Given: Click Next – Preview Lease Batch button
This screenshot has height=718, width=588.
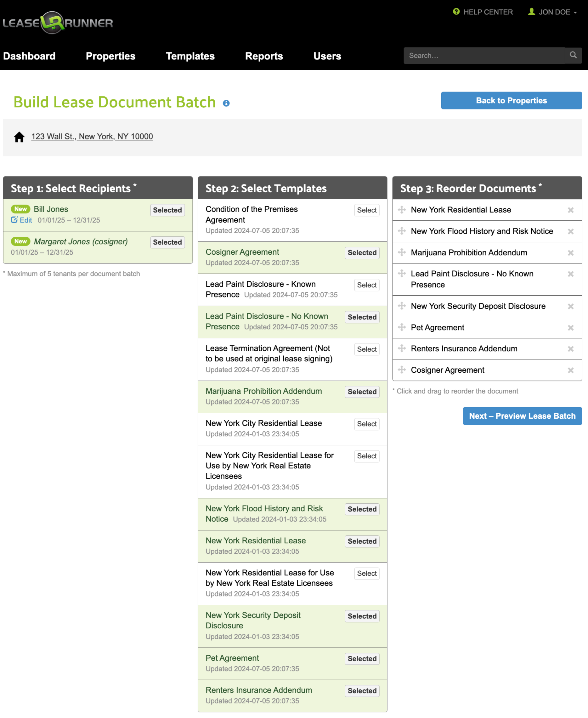Looking at the screenshot, I should click(x=522, y=416).
